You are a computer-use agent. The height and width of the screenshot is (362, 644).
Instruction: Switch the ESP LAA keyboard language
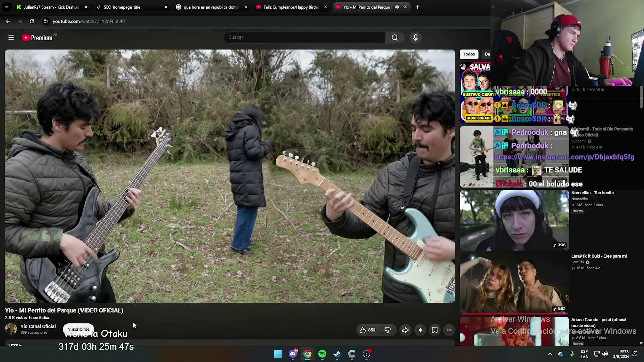click(584, 354)
